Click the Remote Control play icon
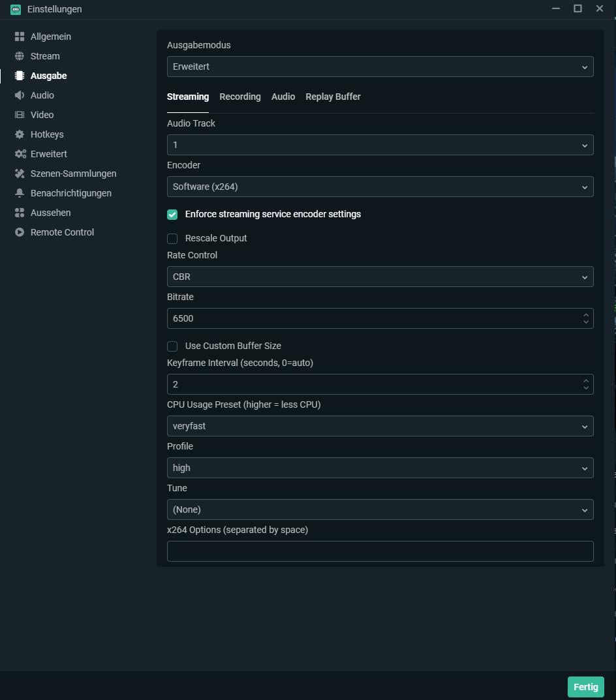 (x=20, y=232)
